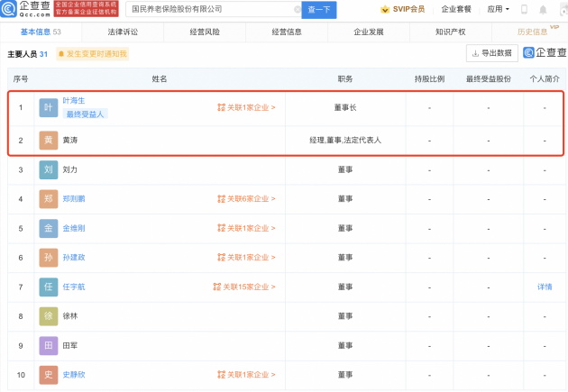
Task: Open the 应用 dropdown menu
Action: (x=498, y=9)
